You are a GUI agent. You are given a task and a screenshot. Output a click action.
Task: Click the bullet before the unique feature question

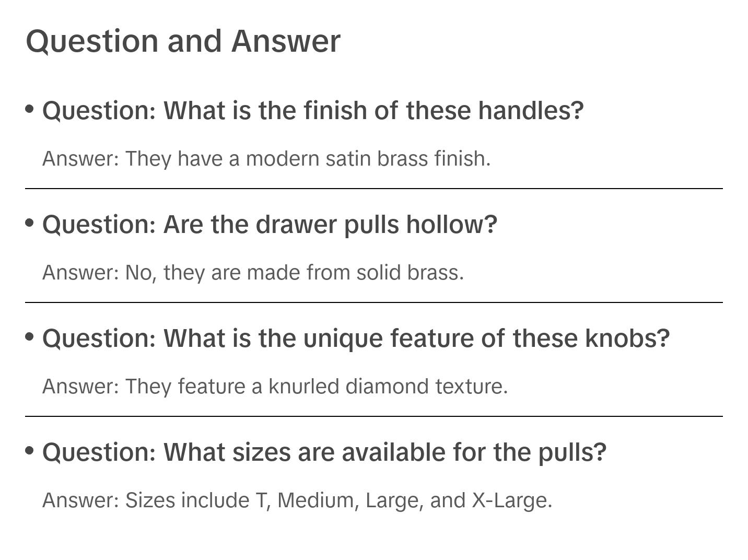(x=30, y=337)
